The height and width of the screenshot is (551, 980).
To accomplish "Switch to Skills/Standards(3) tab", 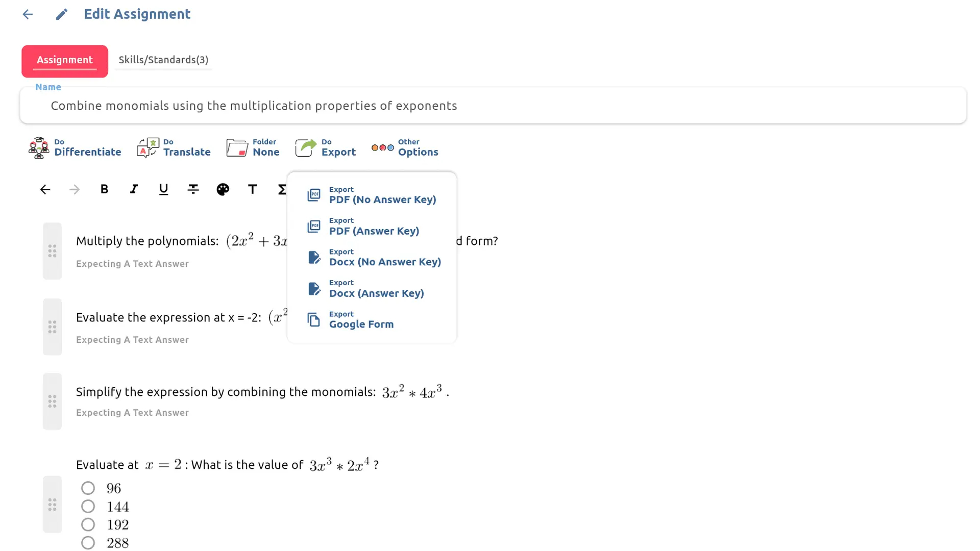I will [163, 60].
